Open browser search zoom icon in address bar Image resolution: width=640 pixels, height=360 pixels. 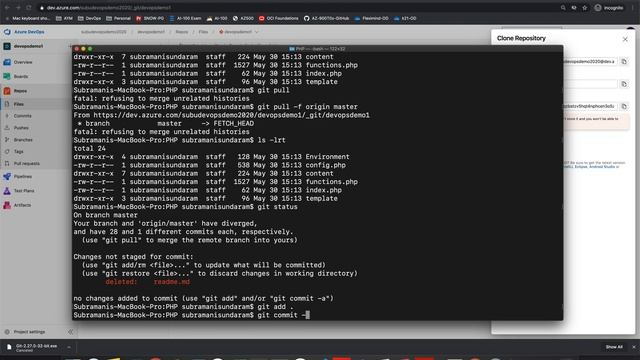click(x=563, y=8)
